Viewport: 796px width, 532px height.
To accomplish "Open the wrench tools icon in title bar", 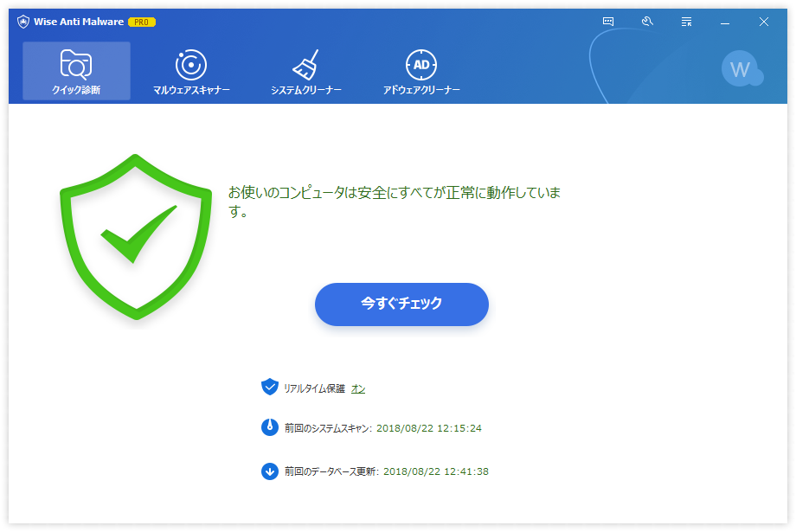I will click(x=647, y=22).
